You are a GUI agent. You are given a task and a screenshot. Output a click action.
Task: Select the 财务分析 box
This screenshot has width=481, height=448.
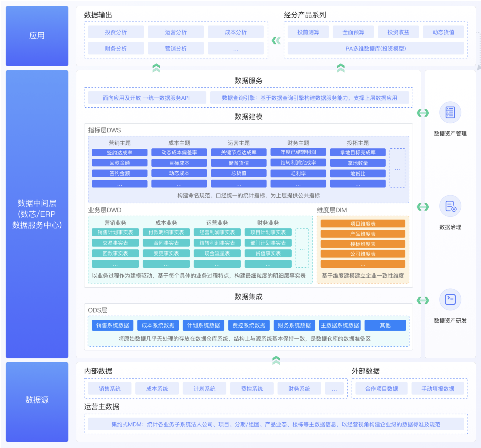116,48
